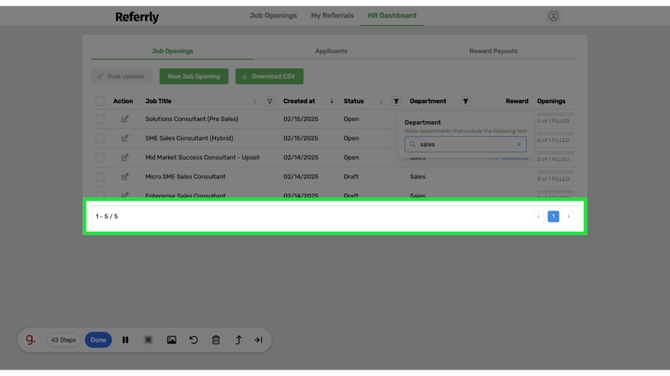Screen dimensions: 670x376
Task: Click the user profile avatar icon
Action: point(553,16)
